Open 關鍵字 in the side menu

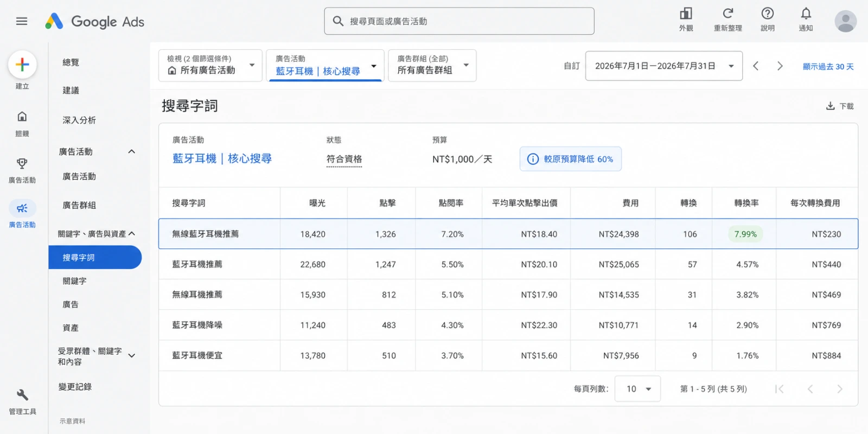pos(74,281)
